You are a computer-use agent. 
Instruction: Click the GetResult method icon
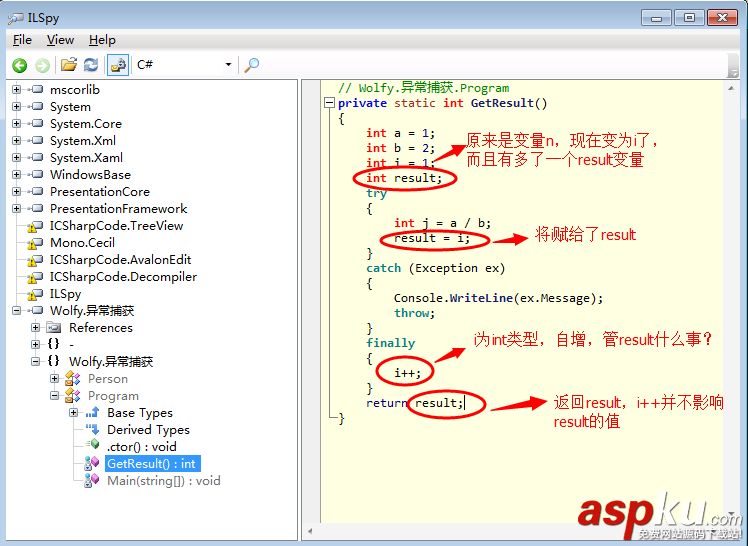point(92,463)
